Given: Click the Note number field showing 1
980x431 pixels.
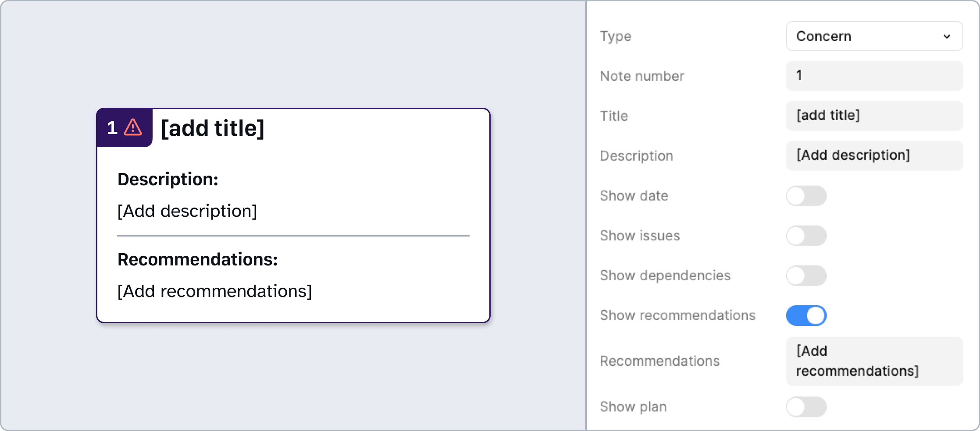Looking at the screenshot, I should [x=874, y=75].
